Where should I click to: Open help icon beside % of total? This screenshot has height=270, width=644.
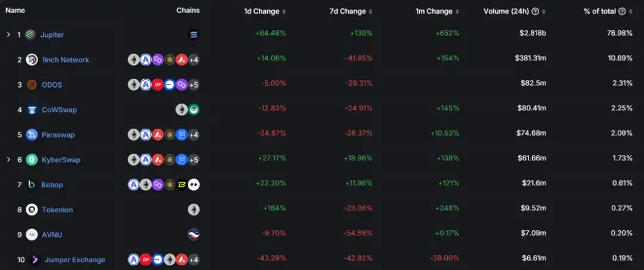[x=623, y=11]
